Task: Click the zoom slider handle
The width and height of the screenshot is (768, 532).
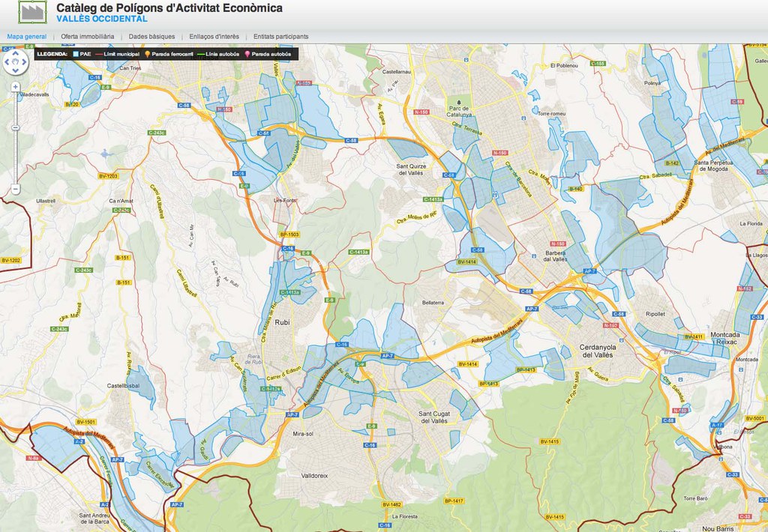Action: point(15,127)
